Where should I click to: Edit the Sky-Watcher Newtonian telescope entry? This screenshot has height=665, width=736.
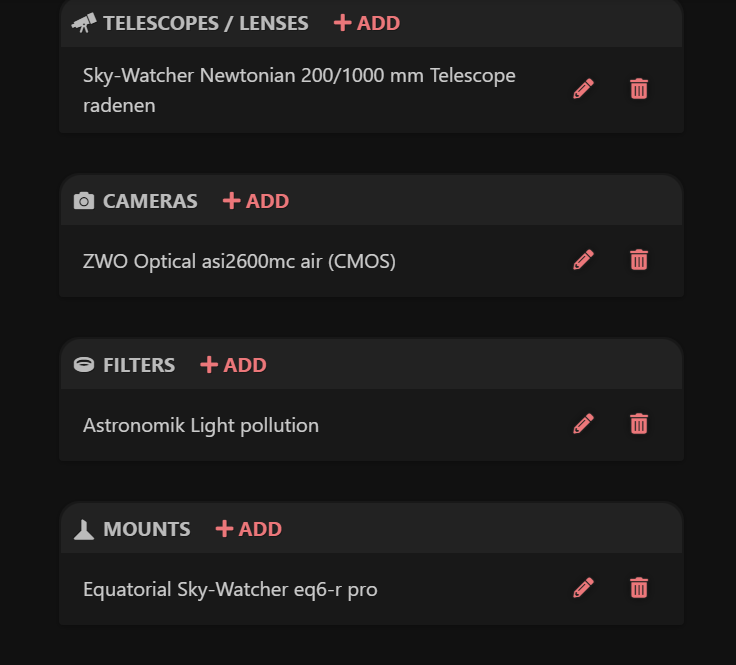(x=584, y=89)
